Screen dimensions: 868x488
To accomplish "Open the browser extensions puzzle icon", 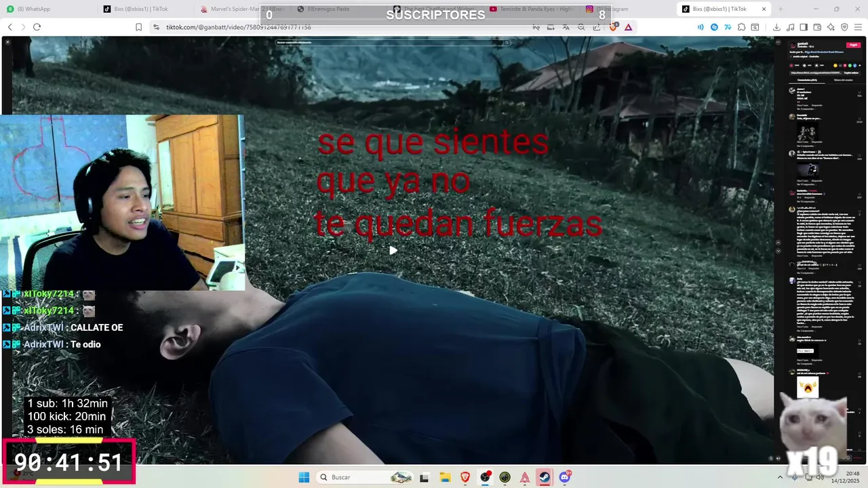I will tap(742, 27).
